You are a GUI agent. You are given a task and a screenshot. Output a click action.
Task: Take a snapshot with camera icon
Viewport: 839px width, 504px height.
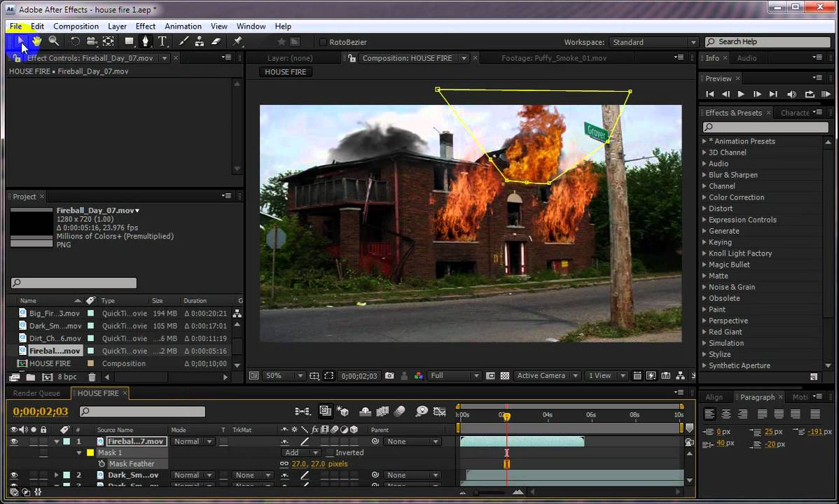click(x=389, y=376)
